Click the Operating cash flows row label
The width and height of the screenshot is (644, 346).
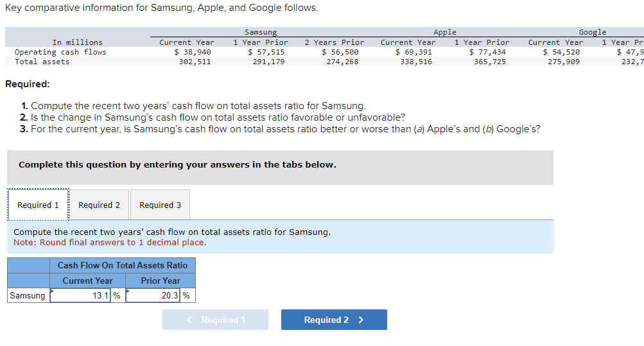(x=60, y=52)
